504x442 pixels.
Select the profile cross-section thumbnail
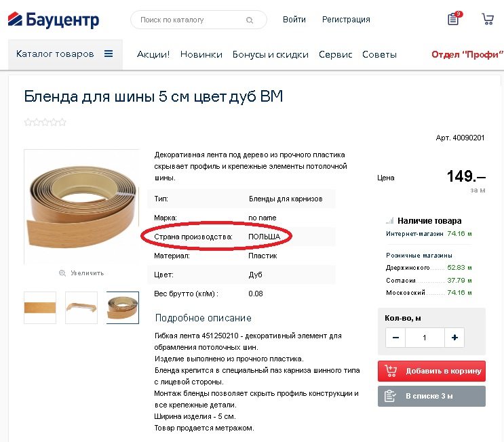[81, 307]
